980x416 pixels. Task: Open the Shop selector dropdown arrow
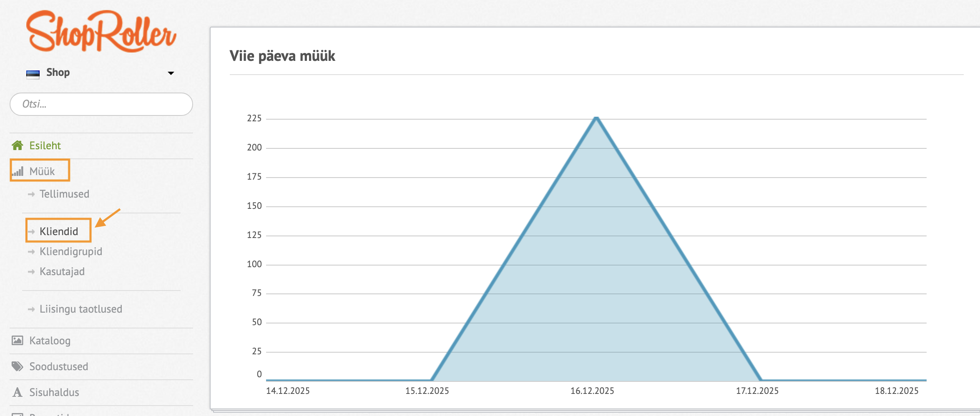(171, 73)
